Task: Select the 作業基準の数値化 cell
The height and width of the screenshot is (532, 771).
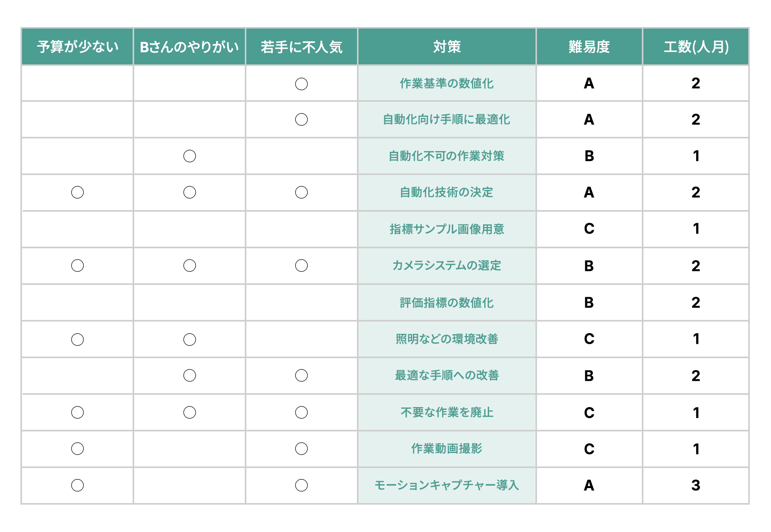Action: [x=446, y=83]
